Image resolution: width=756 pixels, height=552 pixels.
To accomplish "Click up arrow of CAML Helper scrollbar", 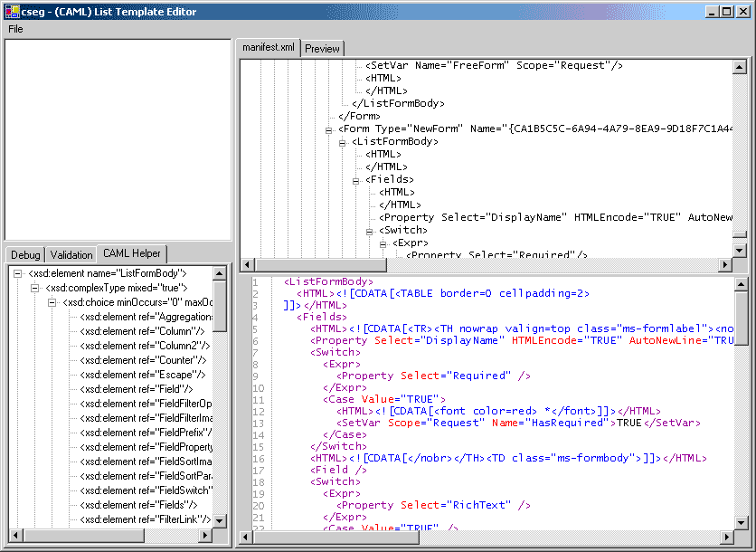I will coord(220,273).
